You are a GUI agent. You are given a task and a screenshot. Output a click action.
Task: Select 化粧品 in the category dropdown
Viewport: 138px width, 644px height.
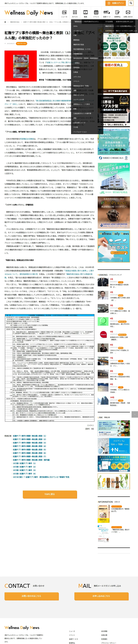[76, 72]
